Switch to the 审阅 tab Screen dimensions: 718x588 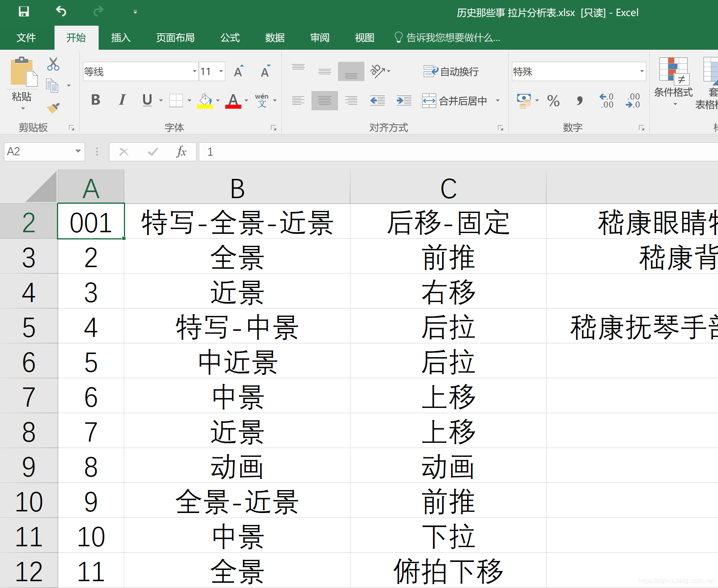[x=320, y=38]
